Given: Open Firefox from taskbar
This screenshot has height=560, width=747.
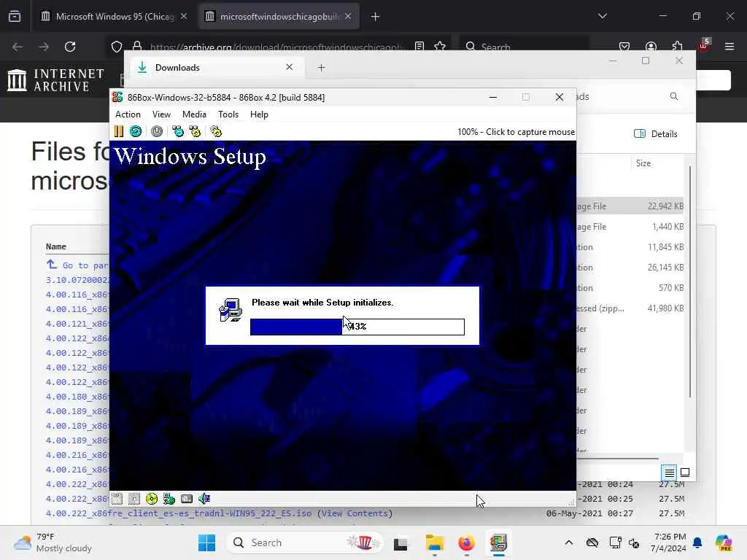Looking at the screenshot, I should 466,542.
